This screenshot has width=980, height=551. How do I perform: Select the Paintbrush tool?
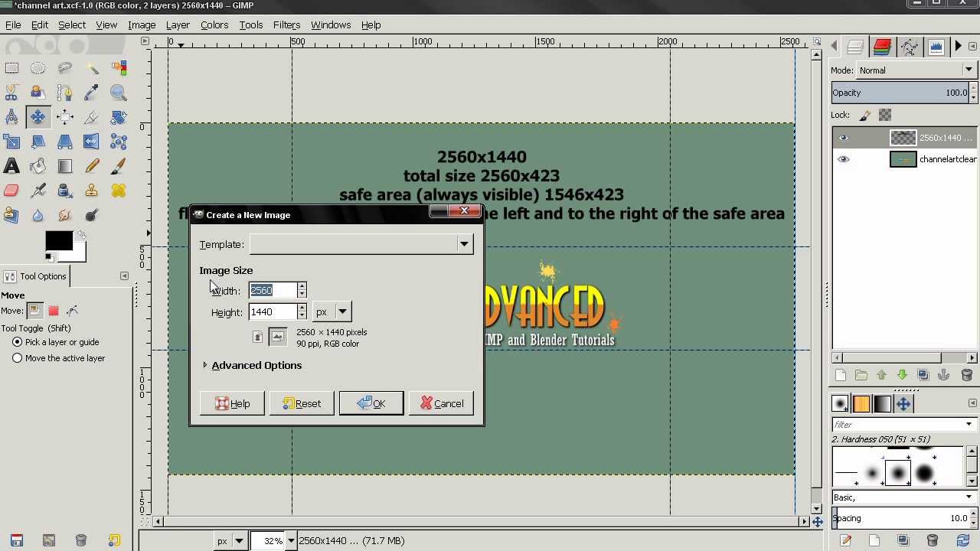(118, 166)
